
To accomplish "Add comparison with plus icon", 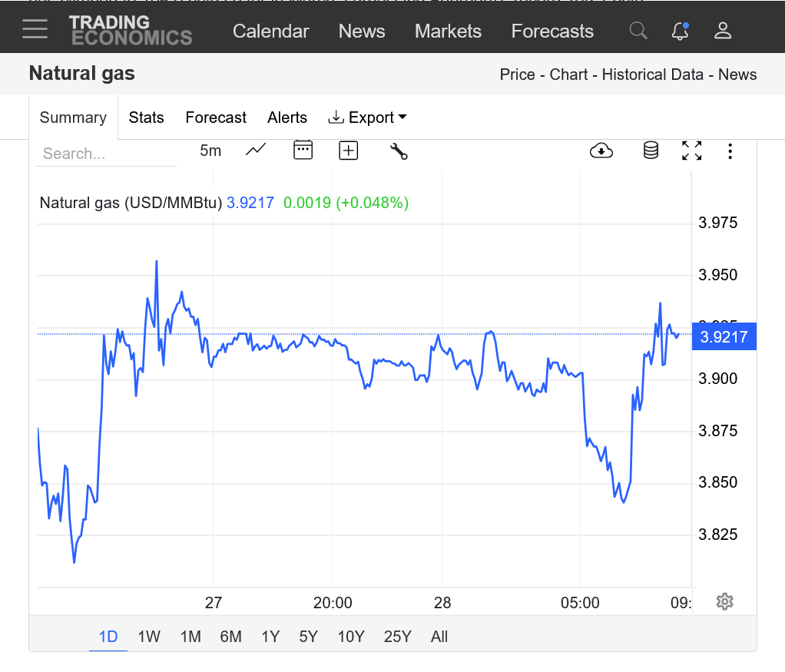I will pyautogui.click(x=349, y=151).
